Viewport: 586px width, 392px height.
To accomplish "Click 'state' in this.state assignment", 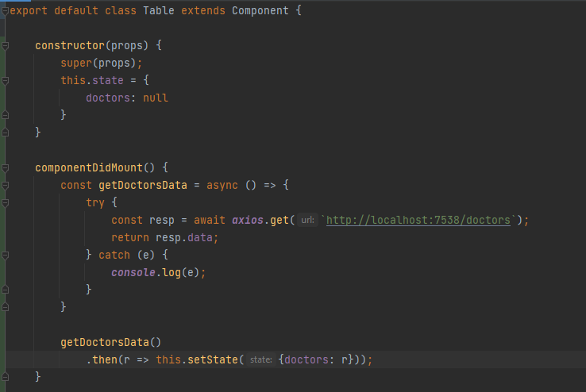I will click(x=108, y=81).
